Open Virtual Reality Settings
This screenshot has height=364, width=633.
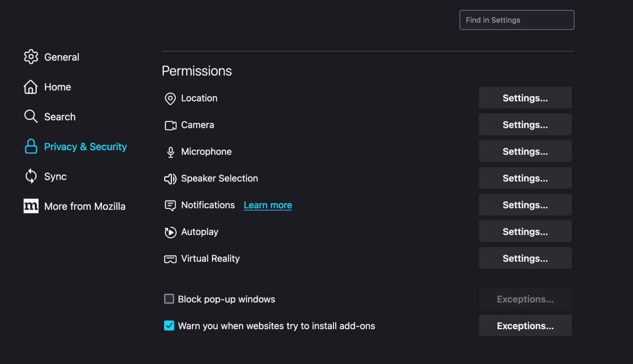525,258
